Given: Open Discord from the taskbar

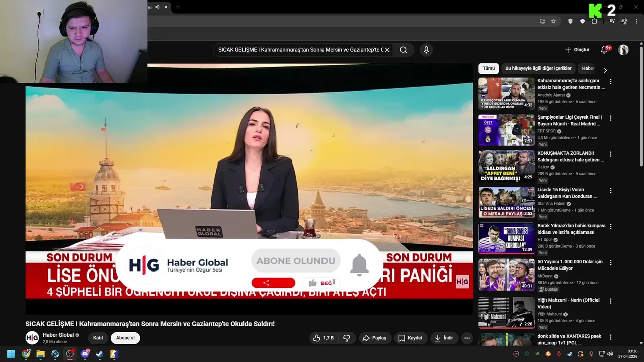Looking at the screenshot, I should click(85, 354).
